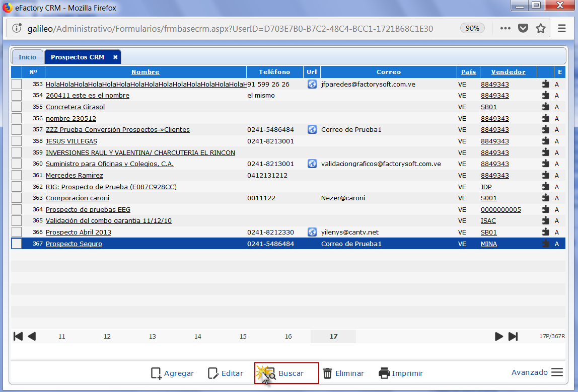Bookmark this page with star icon
The width and height of the screenshot is (578, 392).
(x=541, y=28)
